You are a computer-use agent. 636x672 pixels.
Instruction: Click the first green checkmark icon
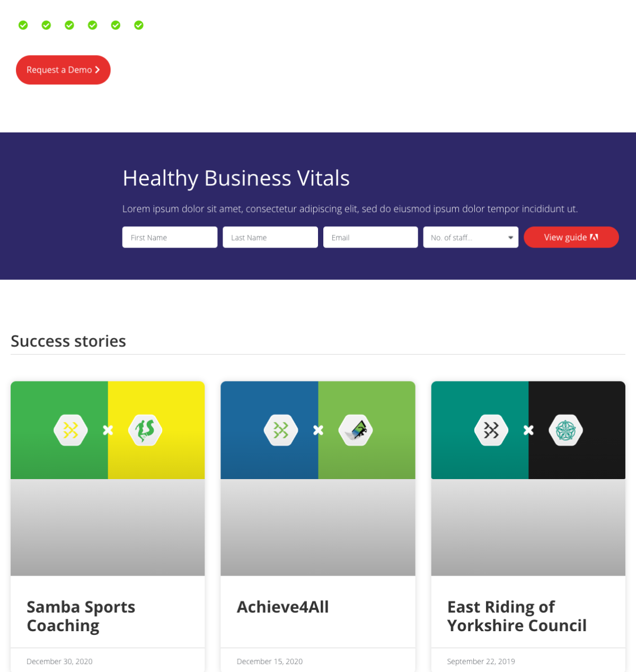click(23, 25)
